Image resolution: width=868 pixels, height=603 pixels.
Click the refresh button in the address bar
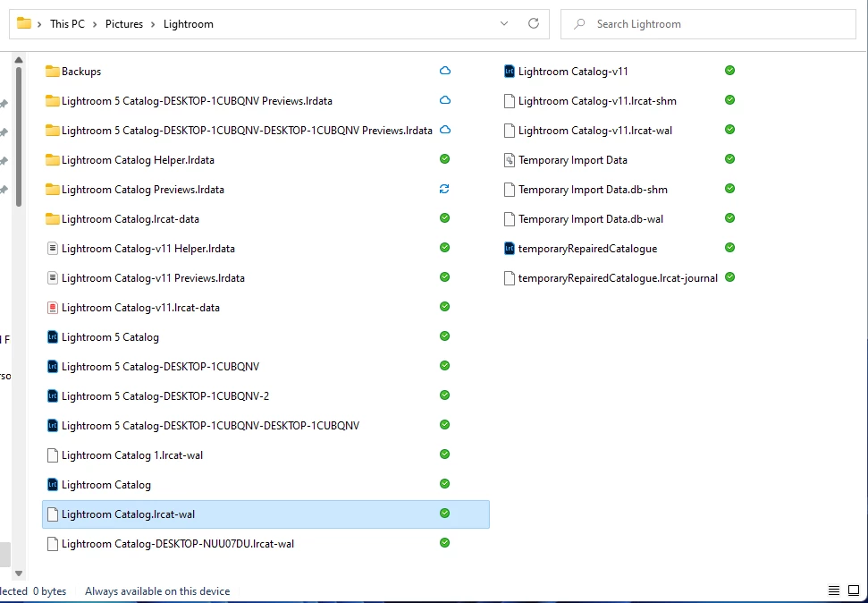coord(533,23)
